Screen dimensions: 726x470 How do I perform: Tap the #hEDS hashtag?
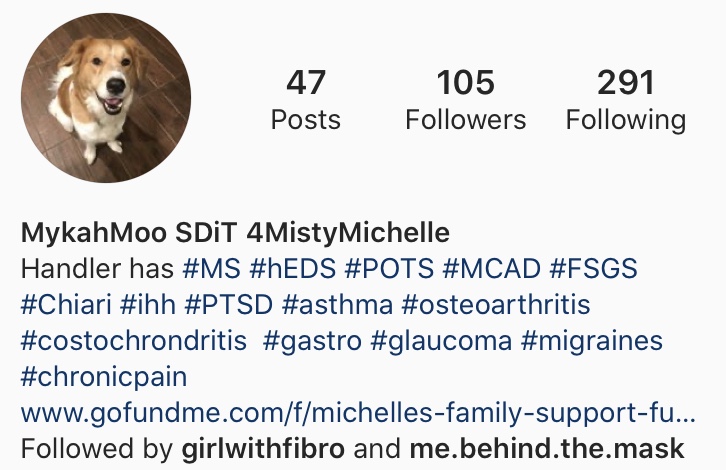[x=293, y=269]
